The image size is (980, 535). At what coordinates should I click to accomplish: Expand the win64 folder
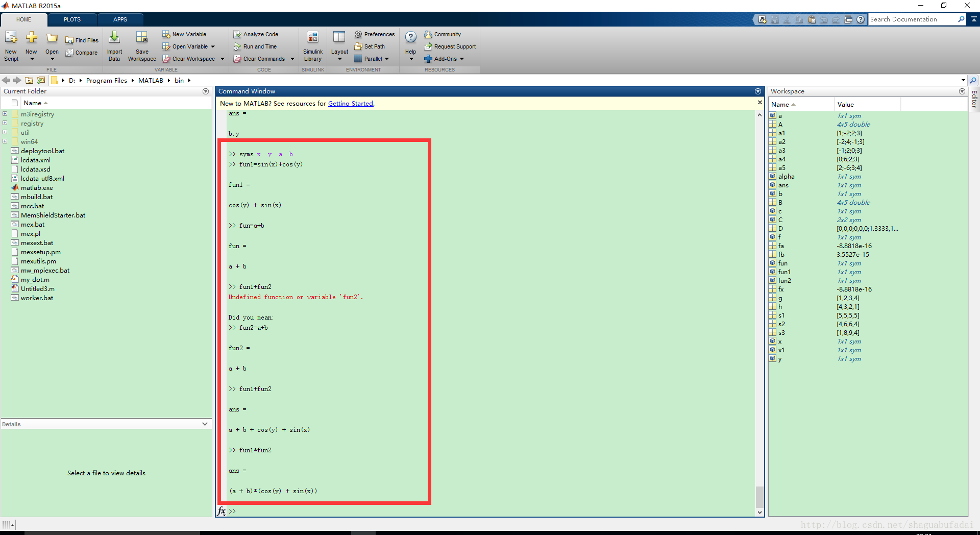(5, 141)
